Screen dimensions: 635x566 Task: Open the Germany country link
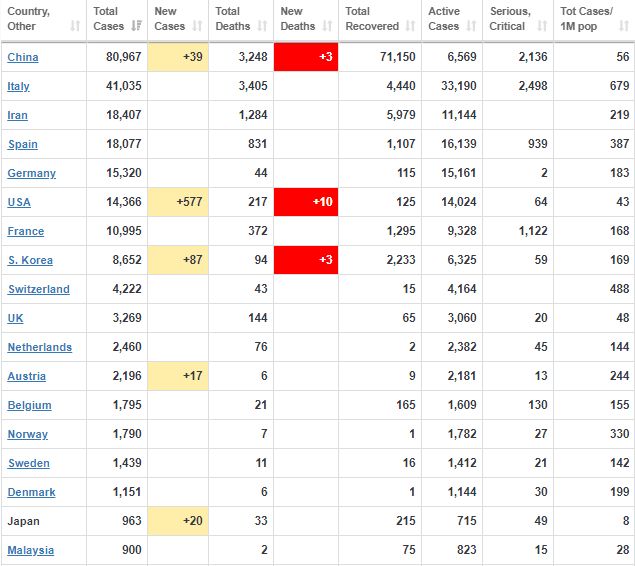pyautogui.click(x=32, y=173)
